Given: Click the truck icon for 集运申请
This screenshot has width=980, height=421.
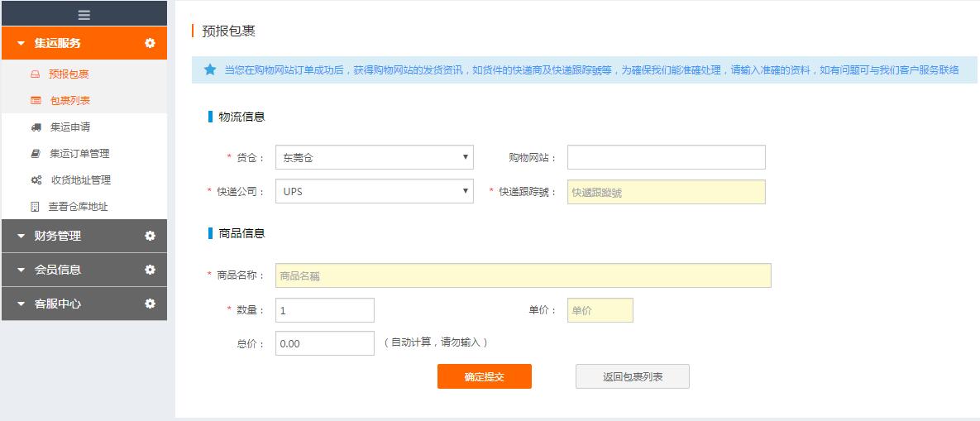Looking at the screenshot, I should tap(36, 127).
